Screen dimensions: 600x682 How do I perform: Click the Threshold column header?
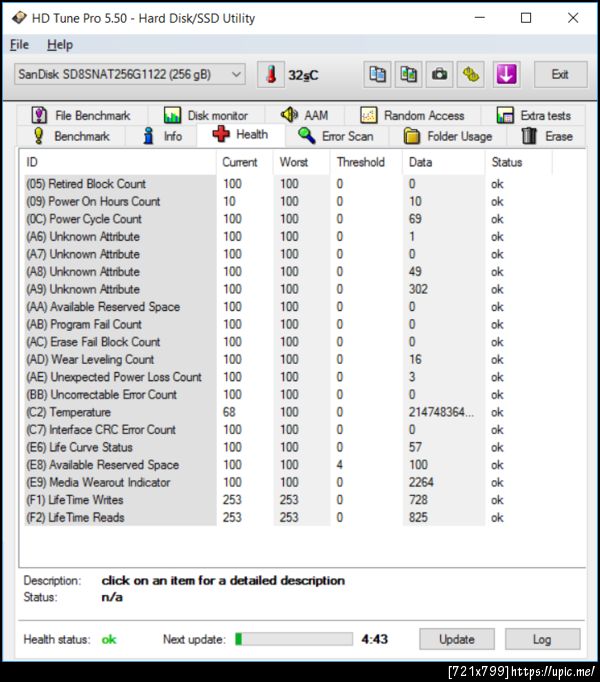tap(366, 162)
